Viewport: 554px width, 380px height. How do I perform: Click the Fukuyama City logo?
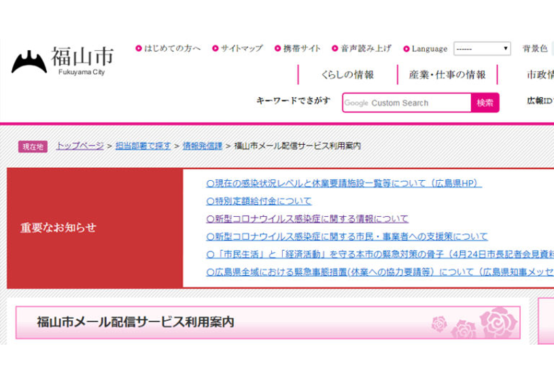pos(63,61)
